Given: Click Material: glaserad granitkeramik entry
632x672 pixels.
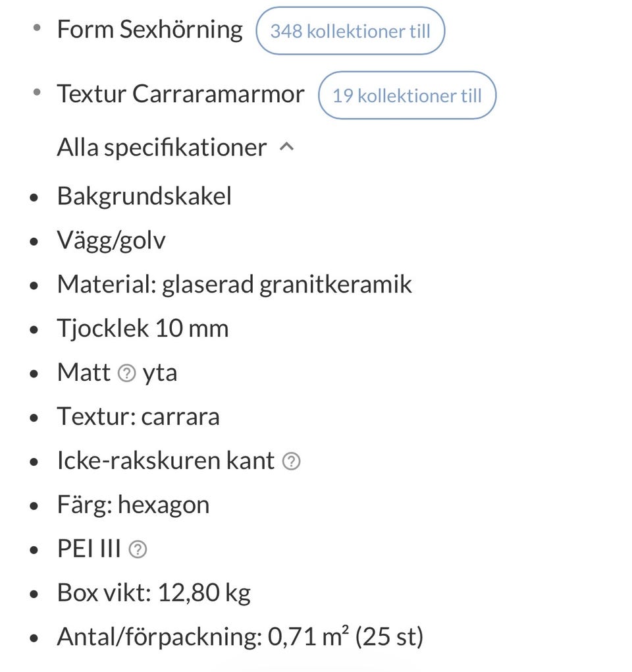Looking at the screenshot, I should 234,285.
